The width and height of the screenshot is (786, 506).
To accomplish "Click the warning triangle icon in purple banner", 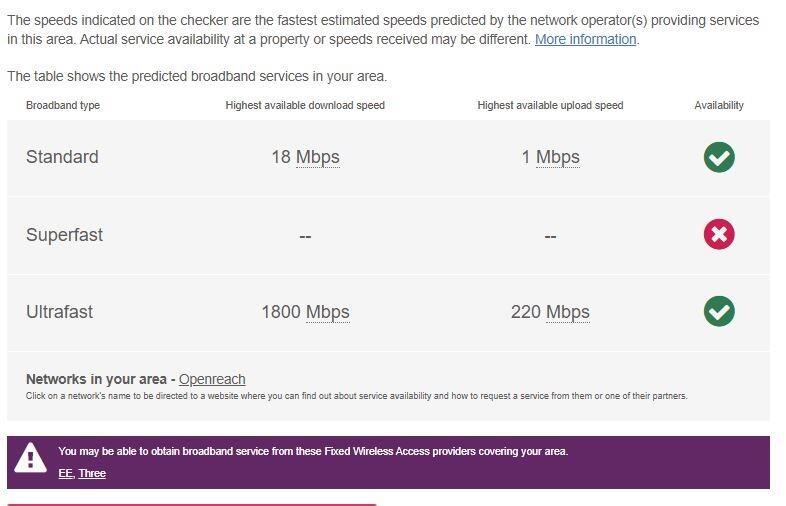I will point(30,458).
